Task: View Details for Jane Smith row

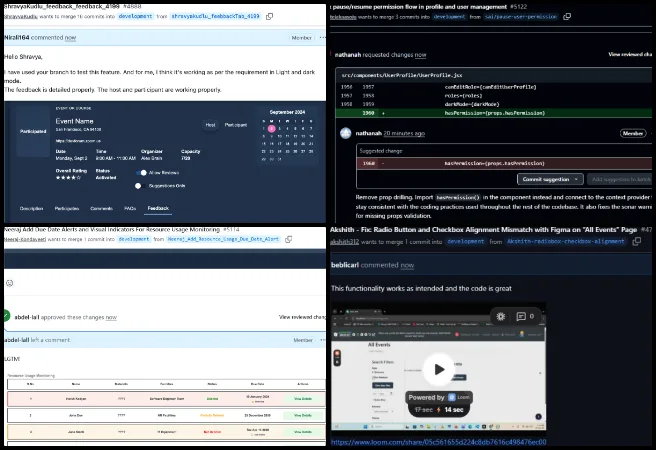Action: (x=303, y=432)
